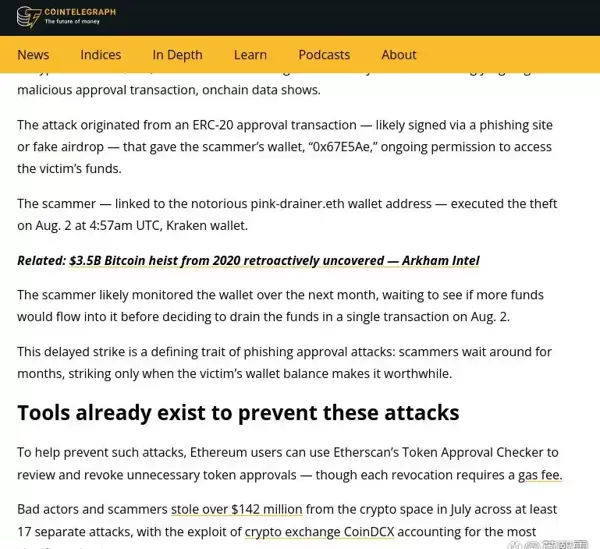Screen dimensions: 600x549
Task: Follow the 'gas fee' link
Action: tap(539, 475)
